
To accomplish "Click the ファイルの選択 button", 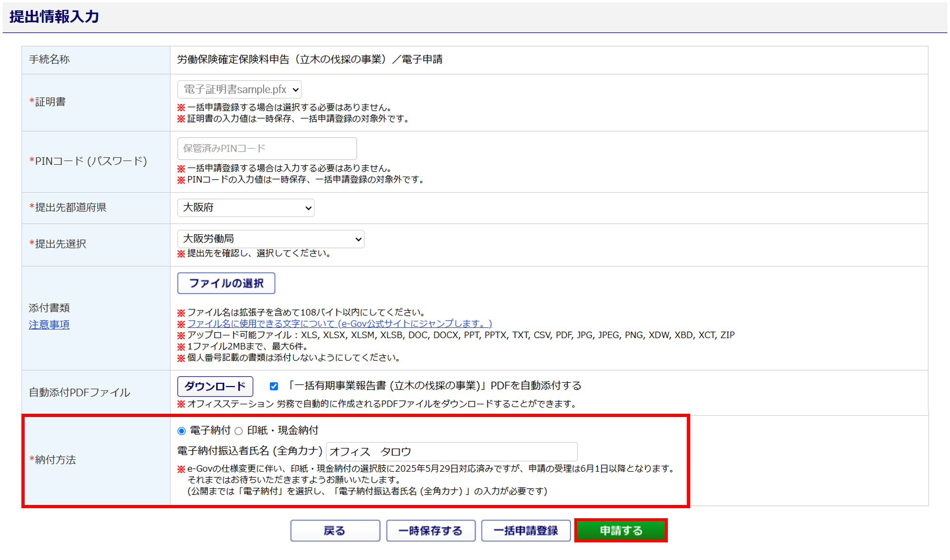I will tap(226, 283).
